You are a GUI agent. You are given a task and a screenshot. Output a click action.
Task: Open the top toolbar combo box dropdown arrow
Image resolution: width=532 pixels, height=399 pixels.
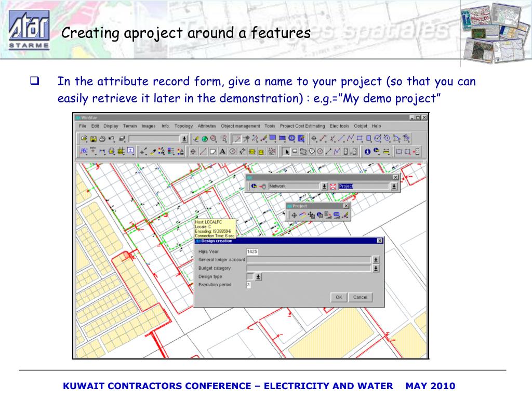(184, 139)
